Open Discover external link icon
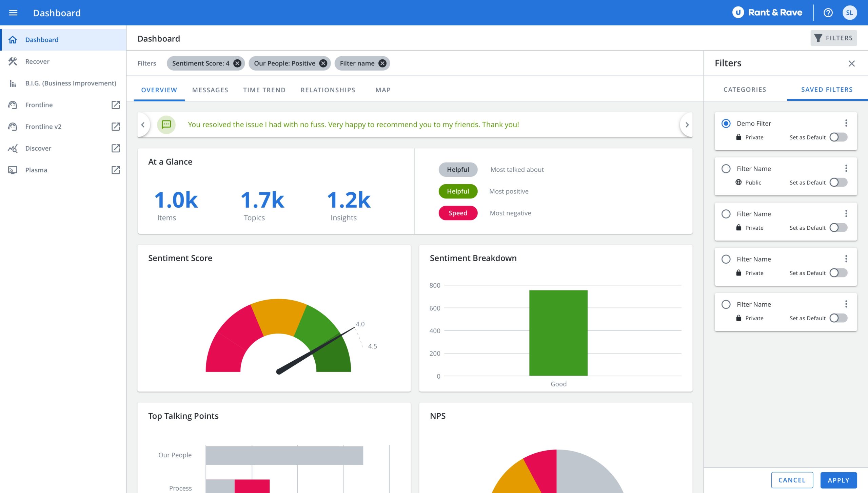 (116, 148)
